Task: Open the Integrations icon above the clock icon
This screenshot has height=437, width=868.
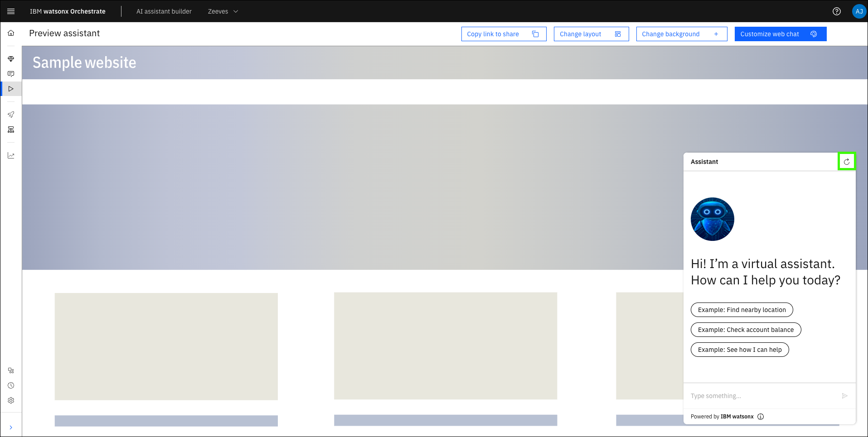Action: point(11,370)
